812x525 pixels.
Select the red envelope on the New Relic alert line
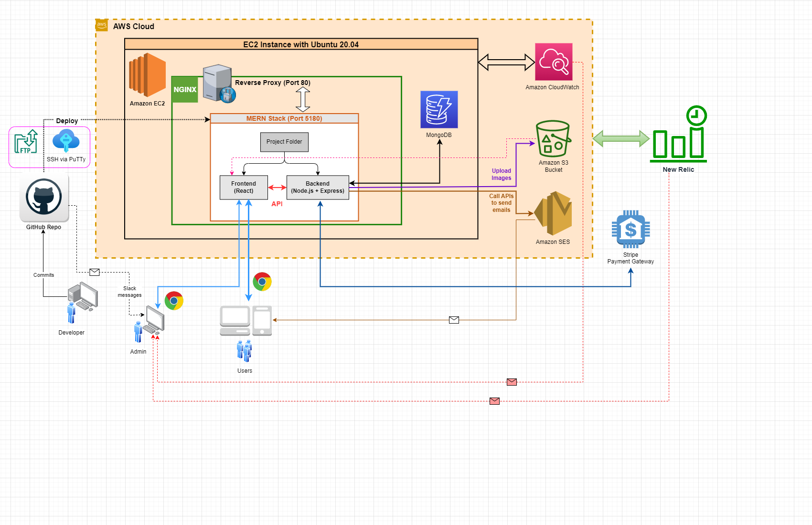click(x=494, y=401)
